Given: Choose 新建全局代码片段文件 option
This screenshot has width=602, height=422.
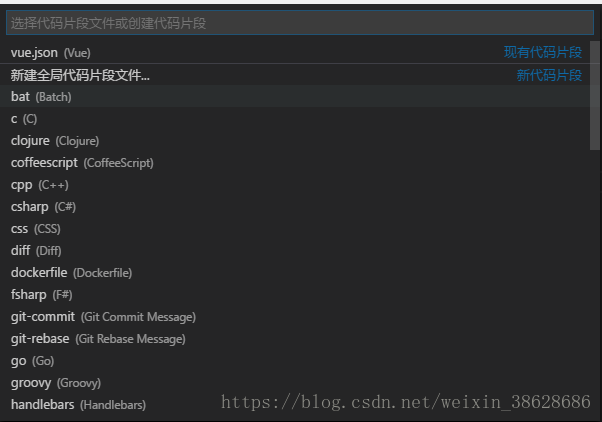Looking at the screenshot, I should tap(80, 75).
